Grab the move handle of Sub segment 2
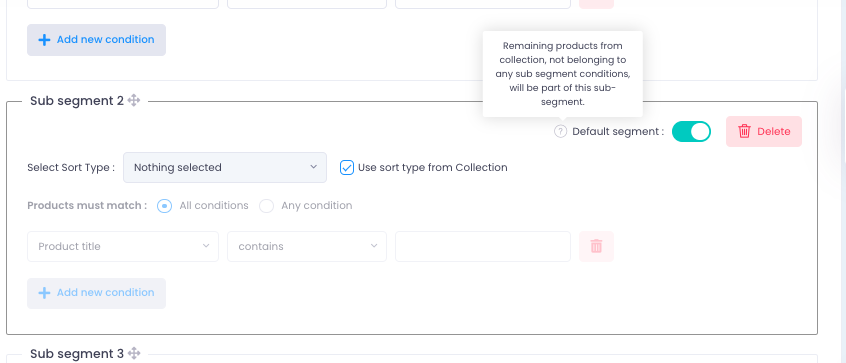This screenshot has width=846, height=363. click(134, 100)
